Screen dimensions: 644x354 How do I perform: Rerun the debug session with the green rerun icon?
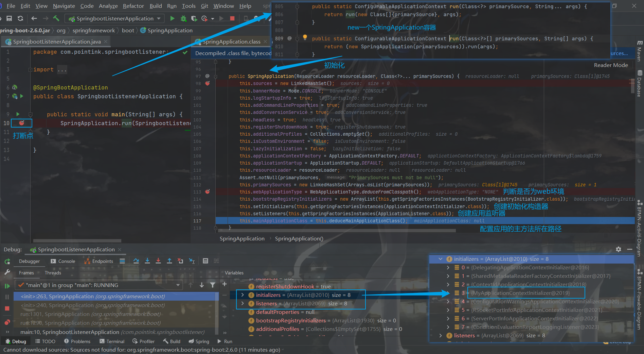7,262
